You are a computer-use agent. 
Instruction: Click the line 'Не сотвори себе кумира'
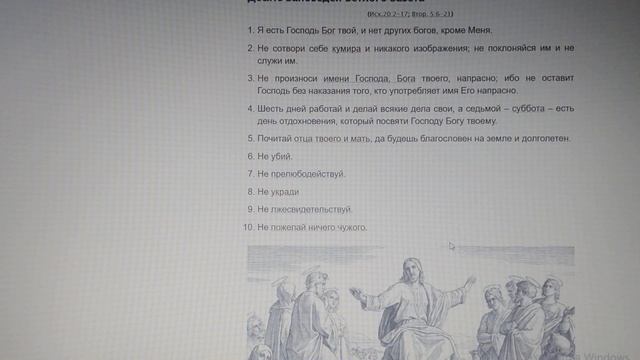pyautogui.click(x=309, y=49)
